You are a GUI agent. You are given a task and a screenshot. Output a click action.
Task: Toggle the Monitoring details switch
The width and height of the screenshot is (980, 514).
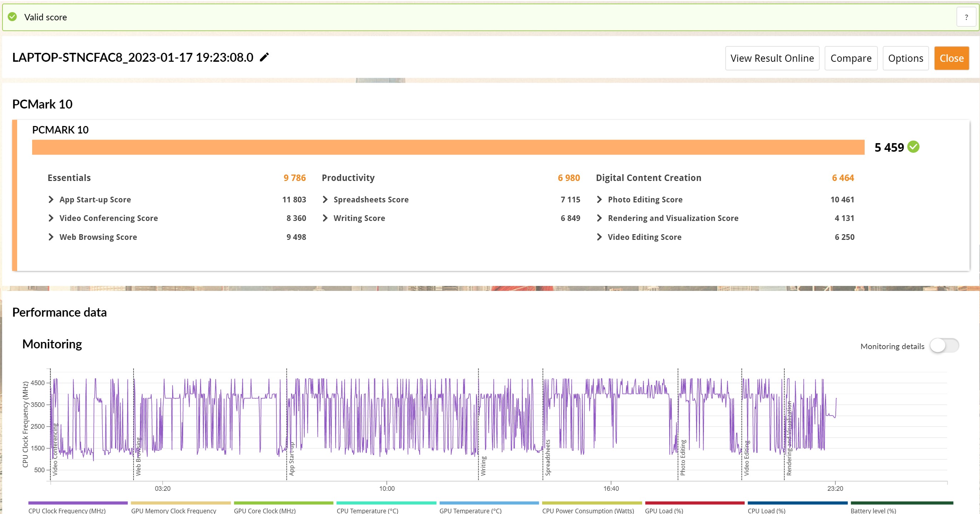click(944, 346)
